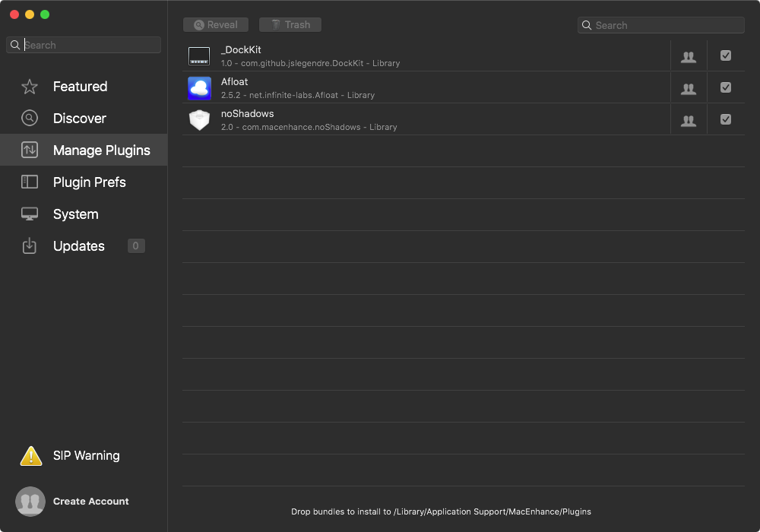Go to the Discover section

pos(84,119)
